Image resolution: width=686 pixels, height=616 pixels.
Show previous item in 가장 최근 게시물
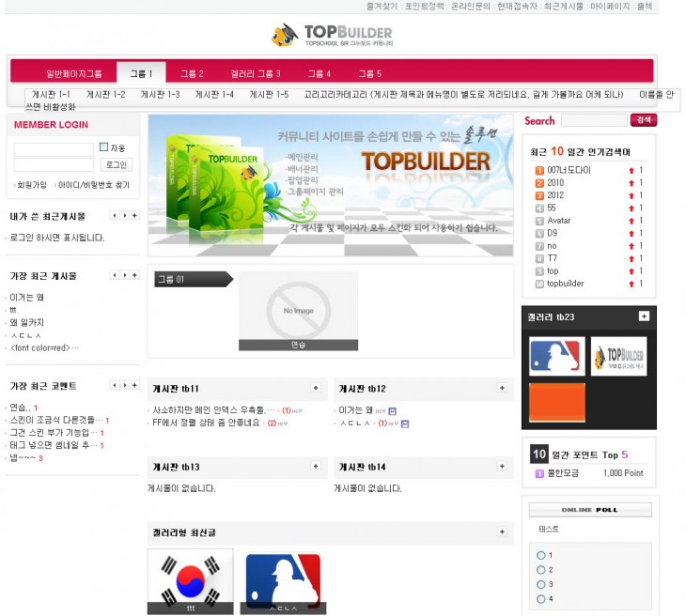115,275
